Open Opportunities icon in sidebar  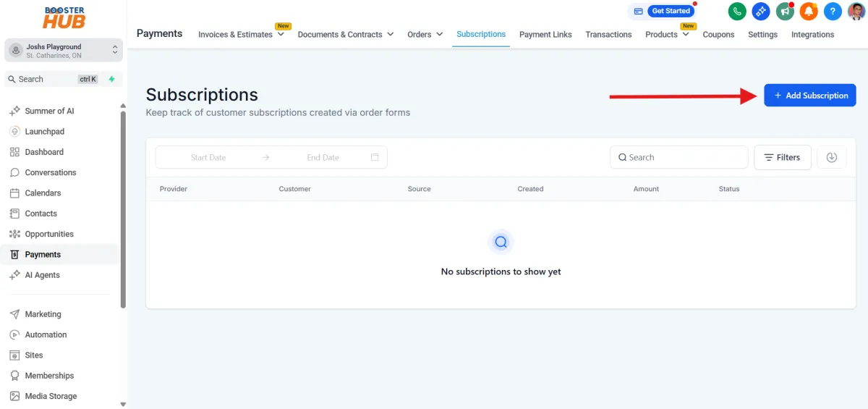[14, 234]
